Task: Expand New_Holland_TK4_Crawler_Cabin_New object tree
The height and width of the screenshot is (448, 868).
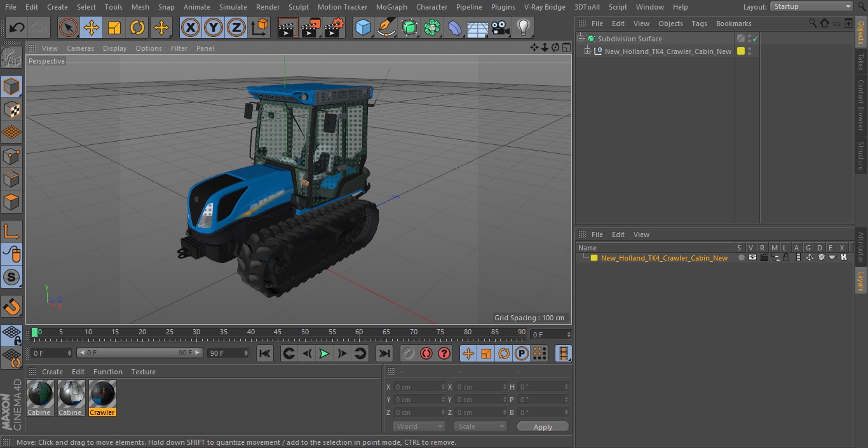Action: coord(588,51)
